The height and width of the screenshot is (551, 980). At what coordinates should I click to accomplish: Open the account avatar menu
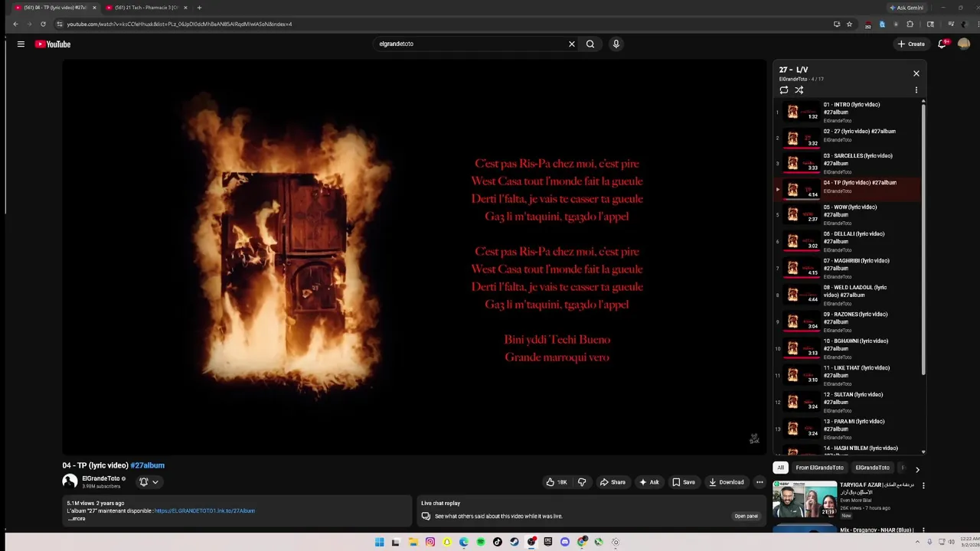point(964,44)
